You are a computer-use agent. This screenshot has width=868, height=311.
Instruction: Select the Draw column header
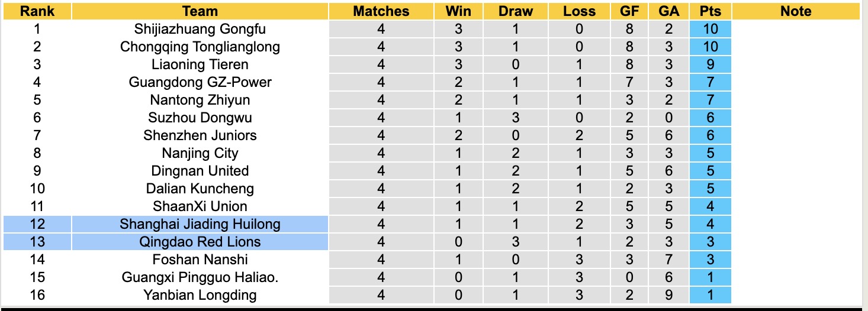[x=515, y=11]
